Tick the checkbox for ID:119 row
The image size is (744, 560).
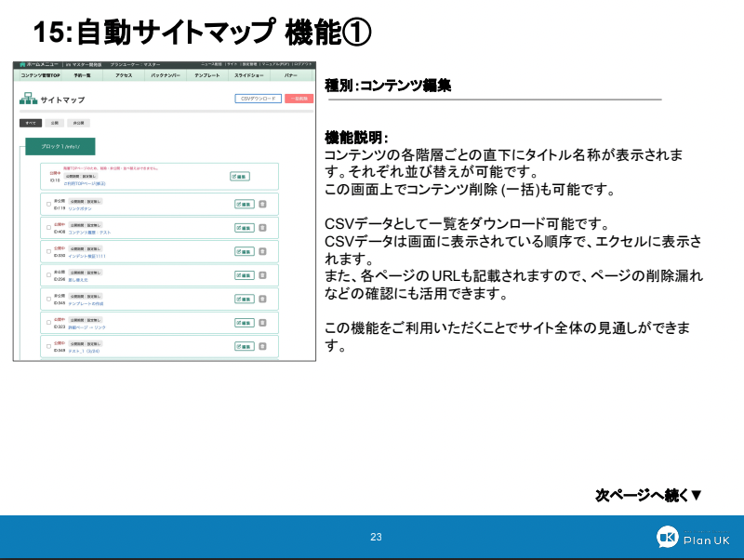[x=48, y=204]
